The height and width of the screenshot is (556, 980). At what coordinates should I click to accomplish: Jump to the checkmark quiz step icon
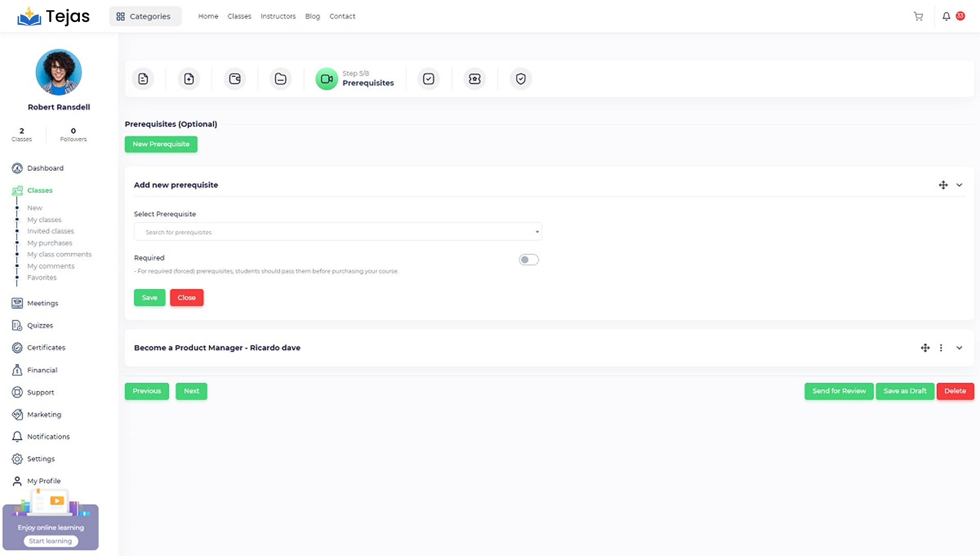pyautogui.click(x=428, y=79)
